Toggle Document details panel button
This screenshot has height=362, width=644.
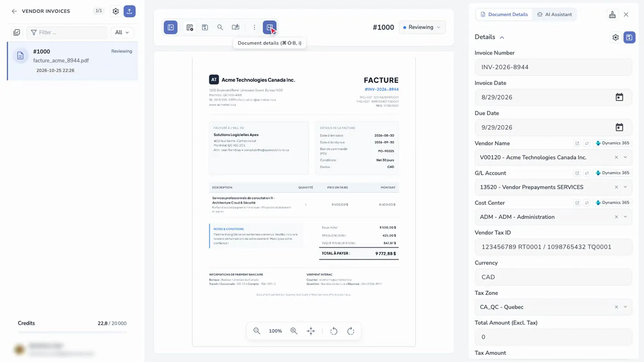pos(270,27)
